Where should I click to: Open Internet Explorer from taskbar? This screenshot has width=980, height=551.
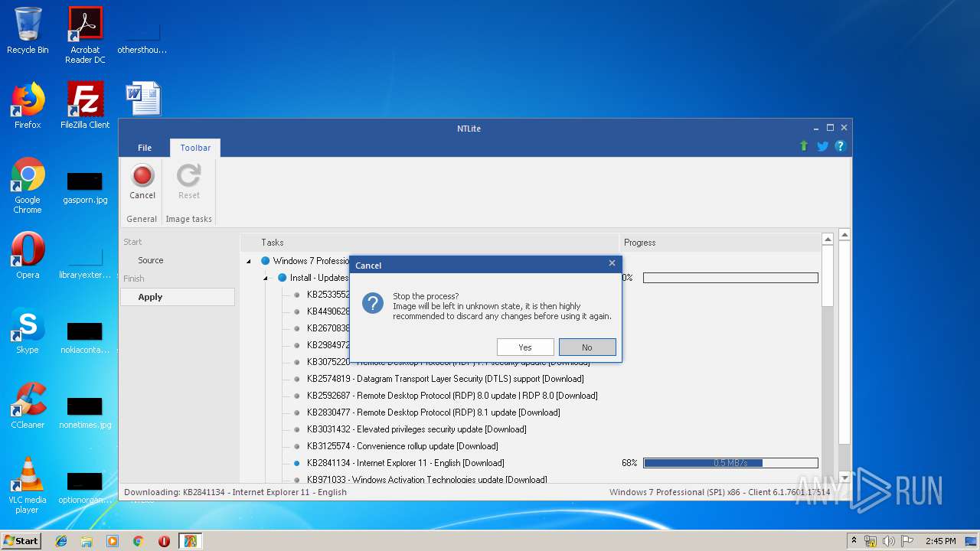pos(61,541)
